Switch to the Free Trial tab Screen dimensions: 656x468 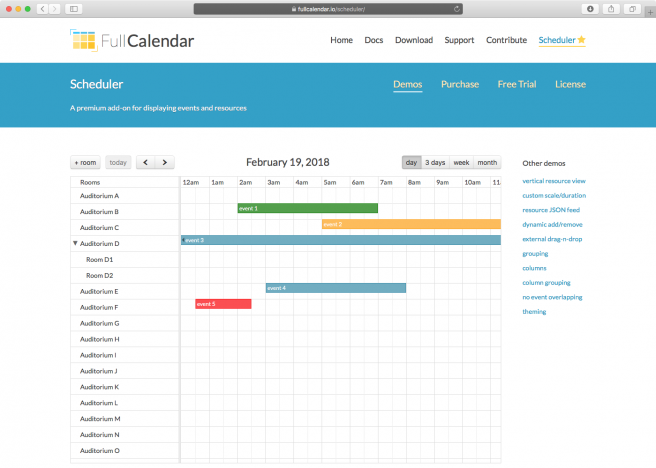click(x=517, y=84)
